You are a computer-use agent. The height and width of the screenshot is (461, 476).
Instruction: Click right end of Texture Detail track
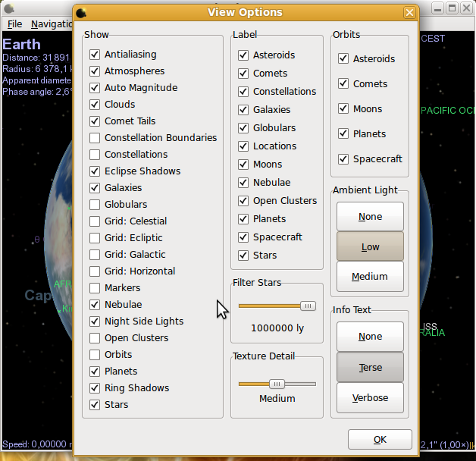coord(314,384)
